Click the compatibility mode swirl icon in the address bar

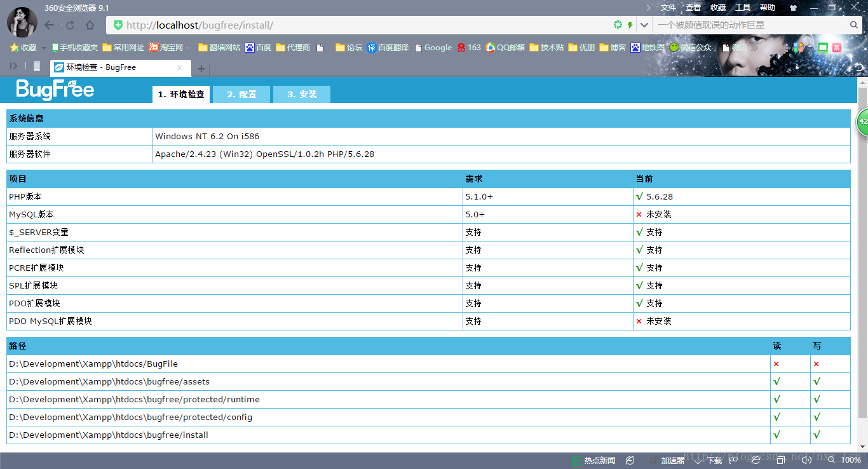(x=618, y=25)
